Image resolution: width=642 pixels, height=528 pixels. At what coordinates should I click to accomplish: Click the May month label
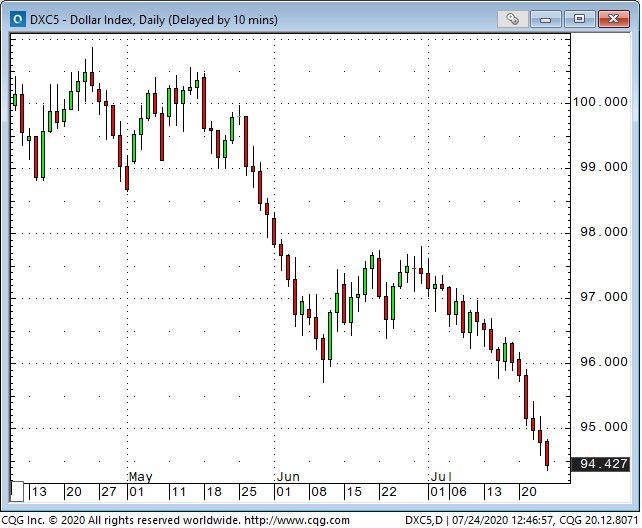point(140,477)
